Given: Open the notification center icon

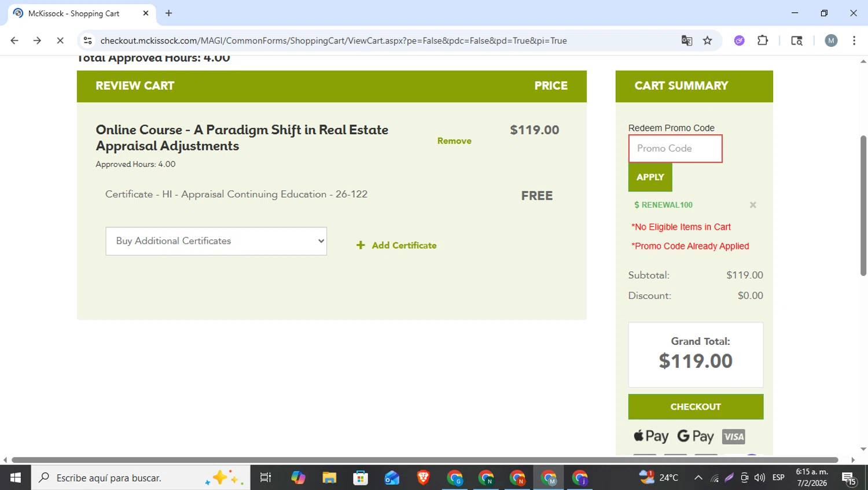Looking at the screenshot, I should click(849, 478).
